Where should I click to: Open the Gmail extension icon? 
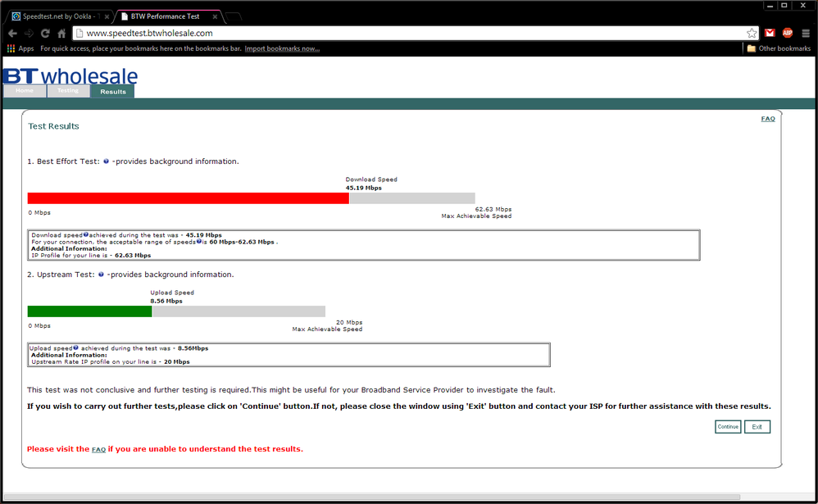[x=770, y=33]
